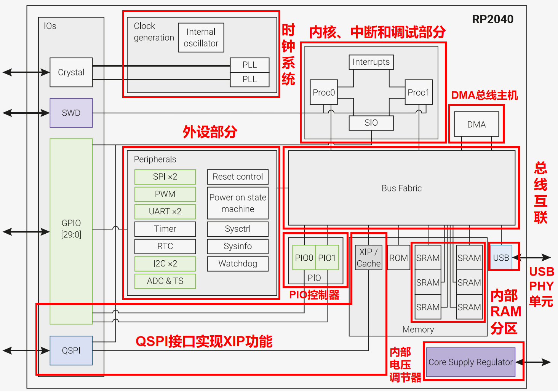
Task: Select the upper PLL box
Action: (x=250, y=65)
